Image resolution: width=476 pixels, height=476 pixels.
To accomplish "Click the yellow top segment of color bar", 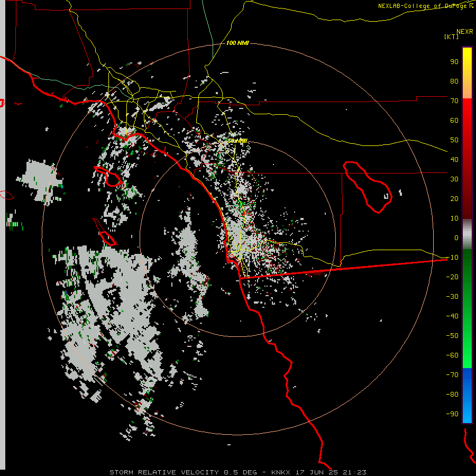I will (467, 73).
